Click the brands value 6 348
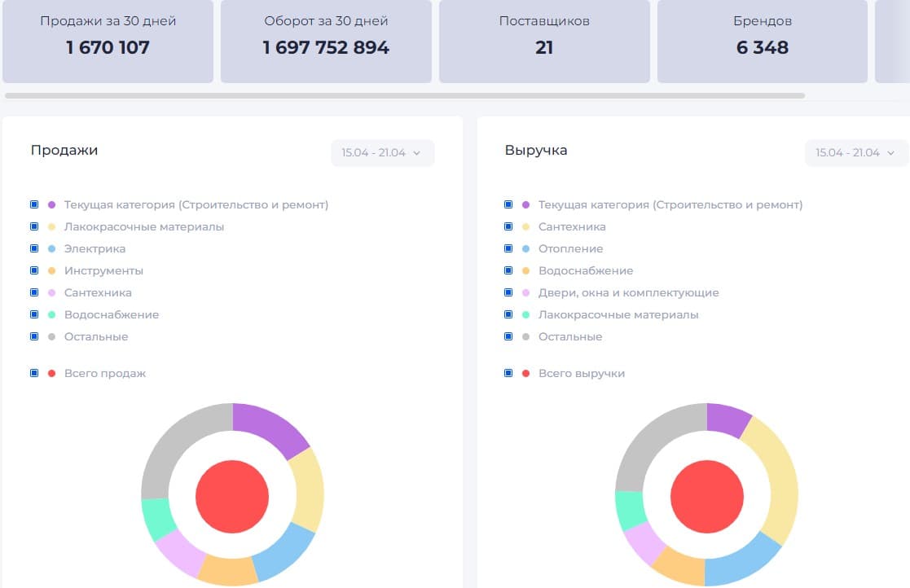Screen dimensions: 910x588 click(763, 47)
